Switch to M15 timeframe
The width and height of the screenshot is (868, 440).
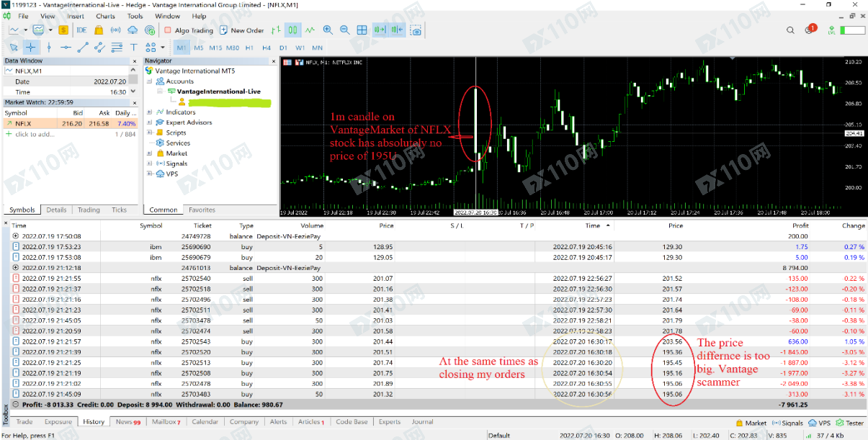(x=215, y=48)
